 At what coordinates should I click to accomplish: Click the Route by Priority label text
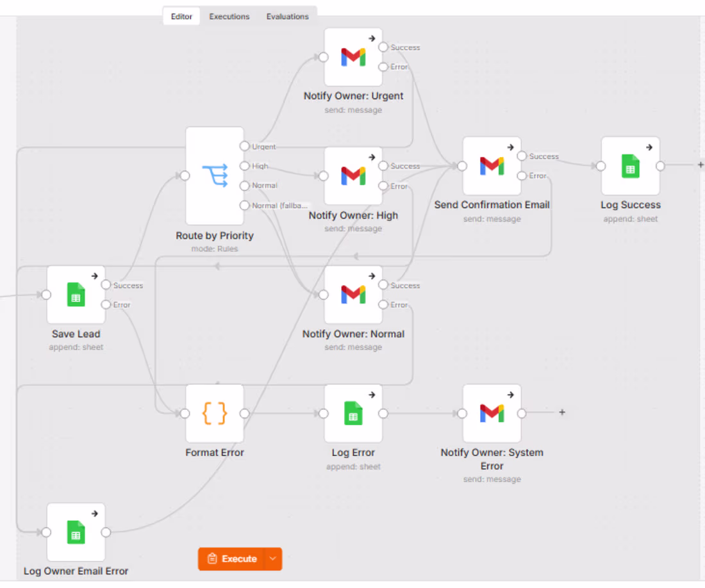coord(215,235)
